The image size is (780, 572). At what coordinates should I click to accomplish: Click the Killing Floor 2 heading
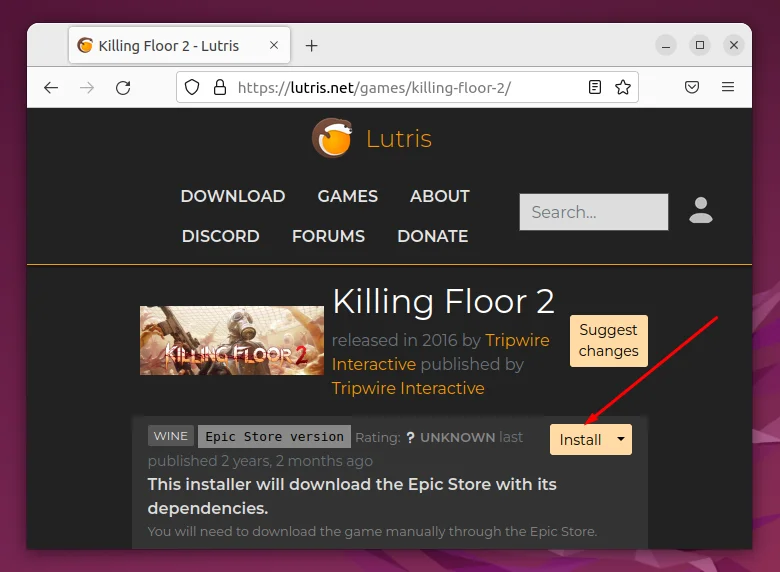[x=443, y=301]
